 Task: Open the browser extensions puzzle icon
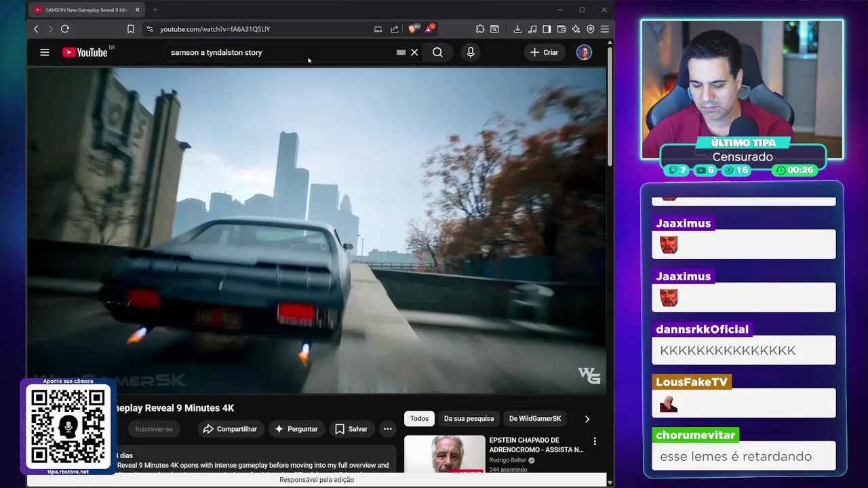(x=480, y=29)
